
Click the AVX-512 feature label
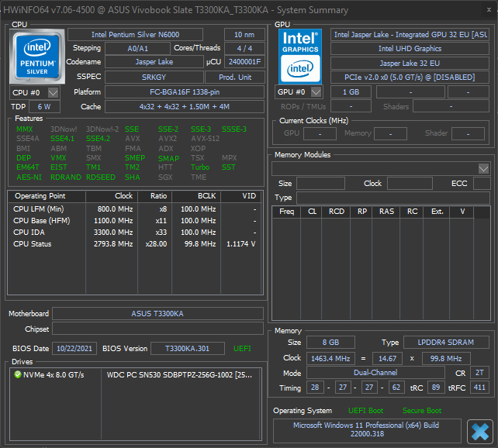coord(205,139)
